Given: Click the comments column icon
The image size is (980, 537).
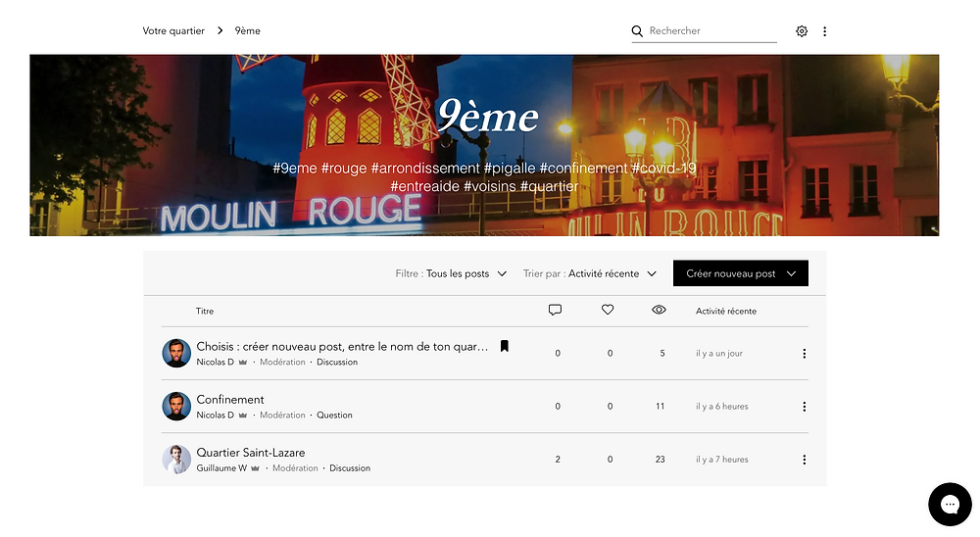Looking at the screenshot, I should pyautogui.click(x=555, y=310).
